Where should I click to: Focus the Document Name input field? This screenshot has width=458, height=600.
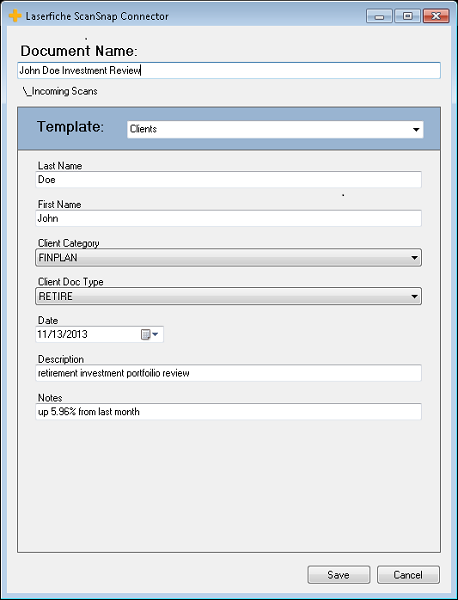[x=229, y=71]
